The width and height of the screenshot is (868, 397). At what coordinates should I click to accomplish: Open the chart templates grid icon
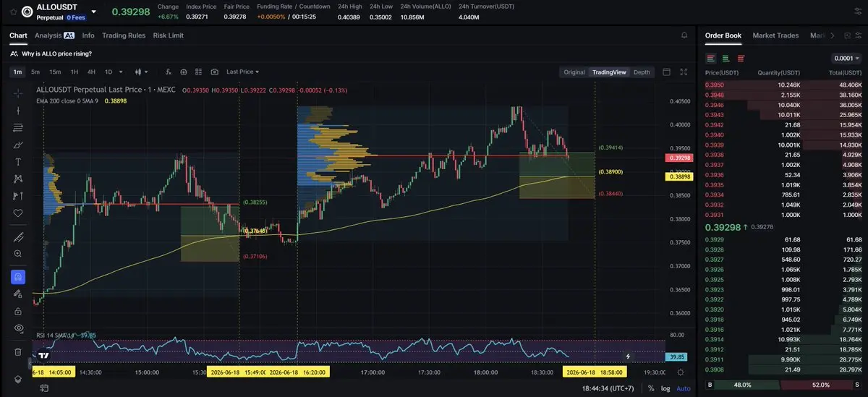point(199,72)
